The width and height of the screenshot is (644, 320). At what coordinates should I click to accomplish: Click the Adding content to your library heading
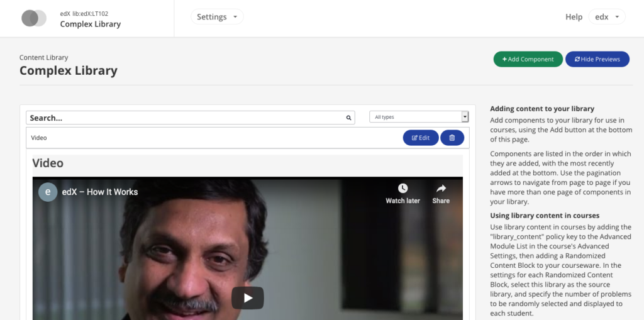pyautogui.click(x=542, y=109)
